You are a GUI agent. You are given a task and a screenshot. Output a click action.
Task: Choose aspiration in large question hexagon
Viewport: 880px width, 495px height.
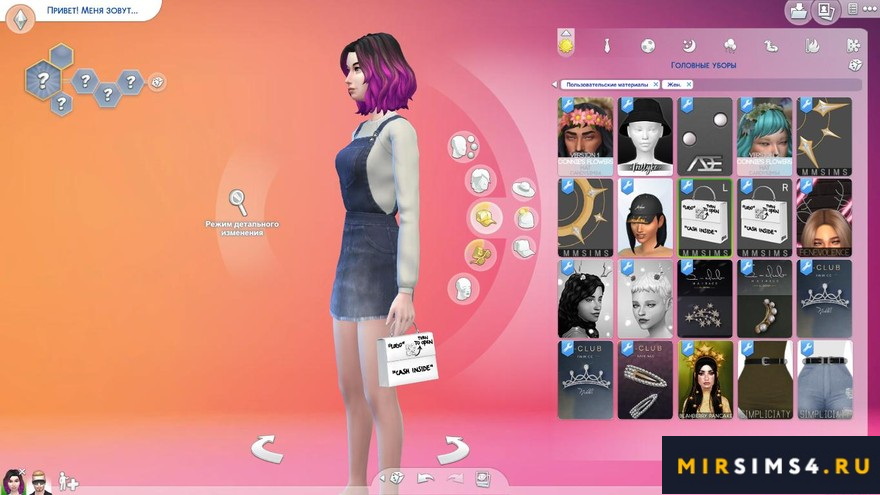43,81
